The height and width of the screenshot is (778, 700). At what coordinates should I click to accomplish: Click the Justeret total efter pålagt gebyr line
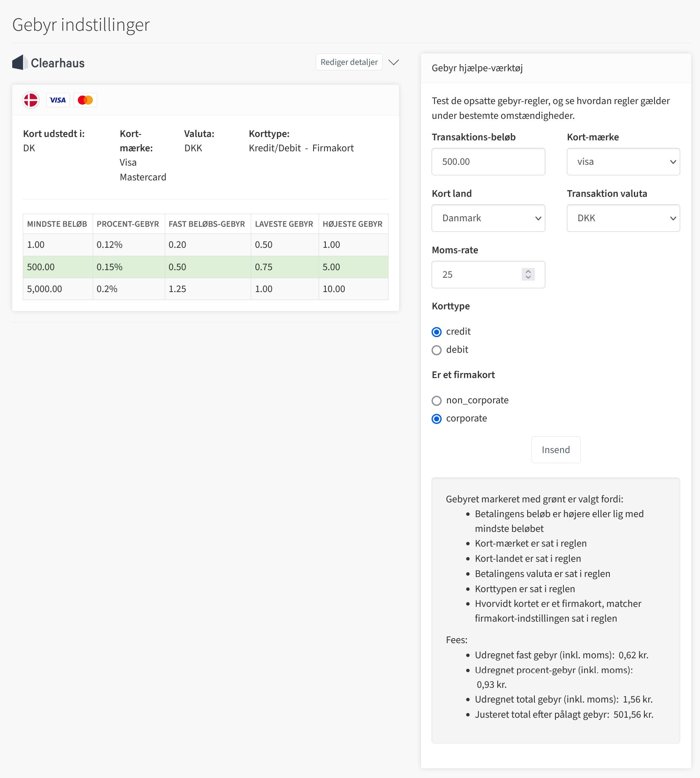[564, 714]
